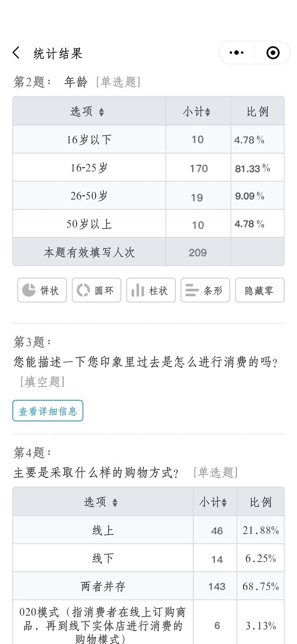
Task: Switch to 柱状 column chart view
Action: coord(151,290)
